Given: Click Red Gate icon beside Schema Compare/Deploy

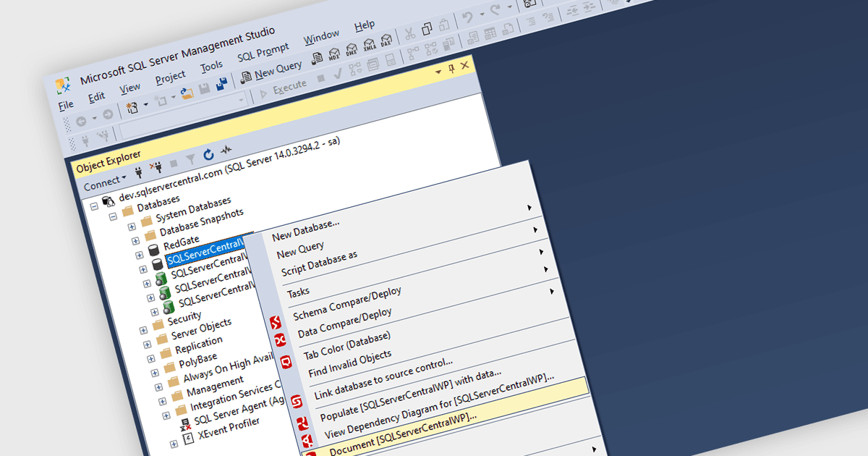Looking at the screenshot, I should (x=275, y=323).
